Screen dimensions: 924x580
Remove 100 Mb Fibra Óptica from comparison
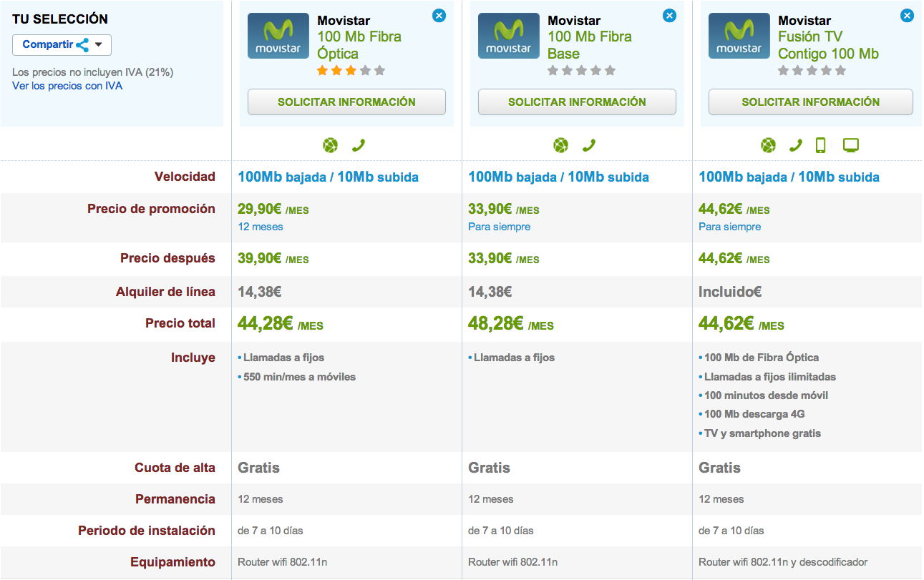pos(439,15)
